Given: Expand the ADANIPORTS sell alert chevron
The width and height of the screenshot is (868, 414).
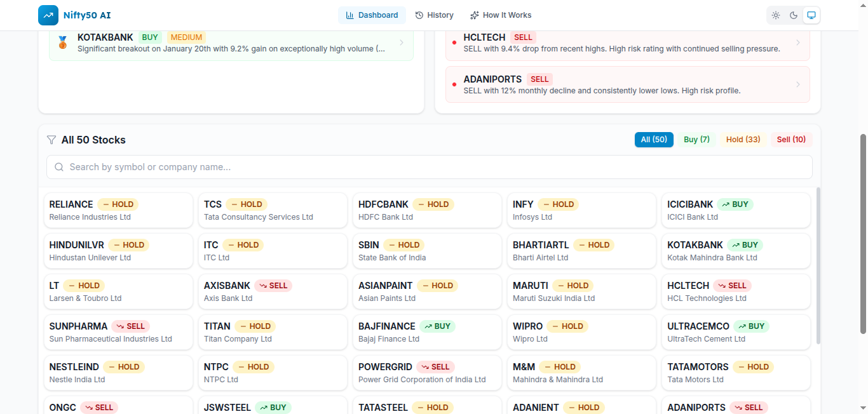Looking at the screenshot, I should [797, 84].
